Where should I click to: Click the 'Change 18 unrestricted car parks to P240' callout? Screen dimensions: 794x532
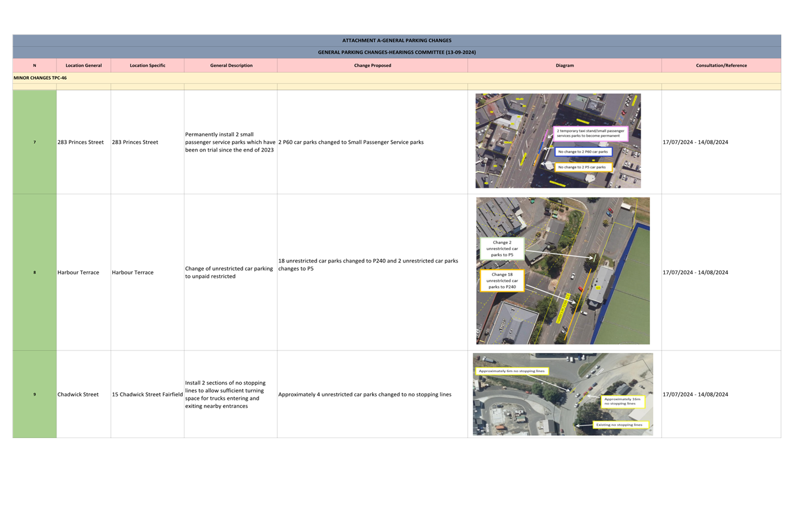502,281
